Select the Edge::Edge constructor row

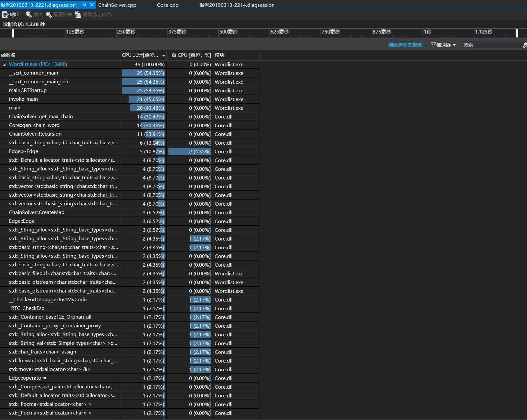point(129,221)
